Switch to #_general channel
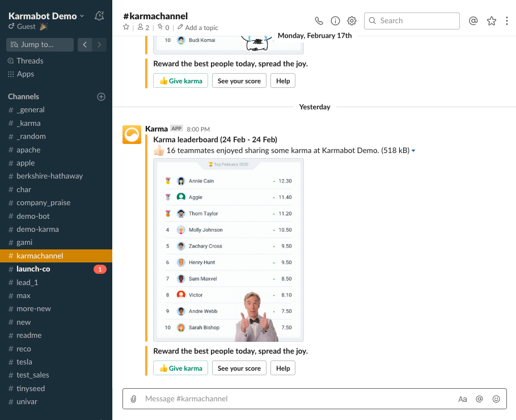Screen dimensions: 516x420 pos(56,110)
